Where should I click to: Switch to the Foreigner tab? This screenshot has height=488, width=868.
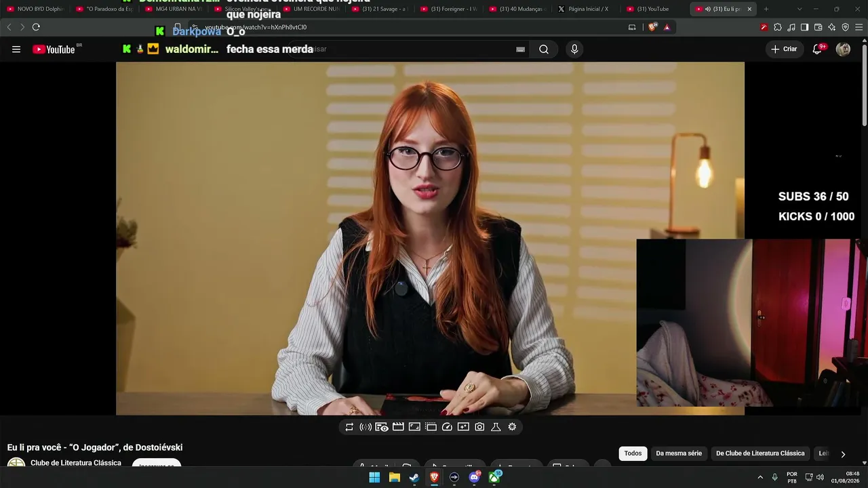(449, 9)
